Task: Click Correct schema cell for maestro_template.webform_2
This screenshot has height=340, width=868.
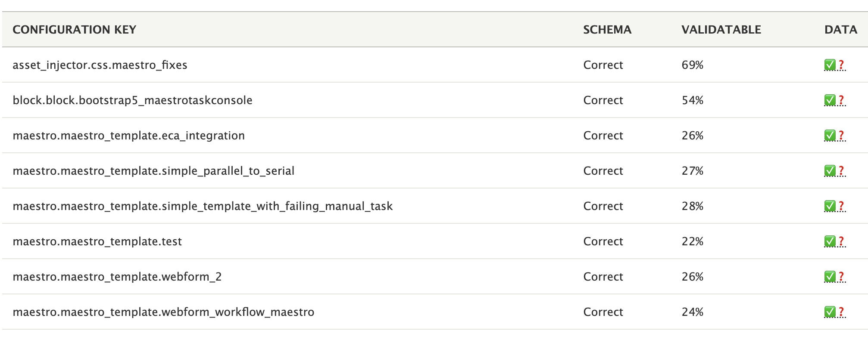Action: [603, 277]
